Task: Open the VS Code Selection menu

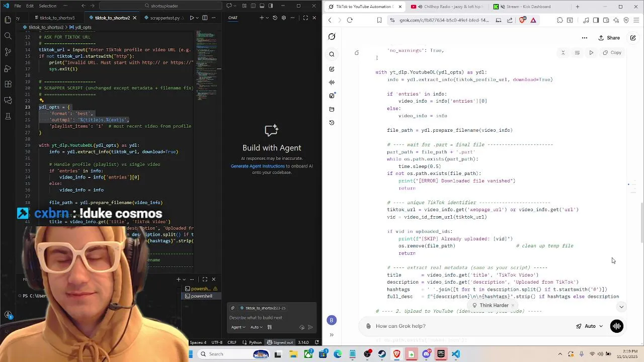Action: (48, 6)
